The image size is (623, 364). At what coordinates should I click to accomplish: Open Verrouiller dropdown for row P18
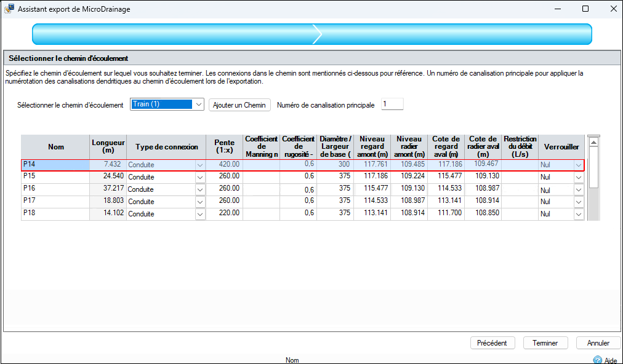click(579, 215)
